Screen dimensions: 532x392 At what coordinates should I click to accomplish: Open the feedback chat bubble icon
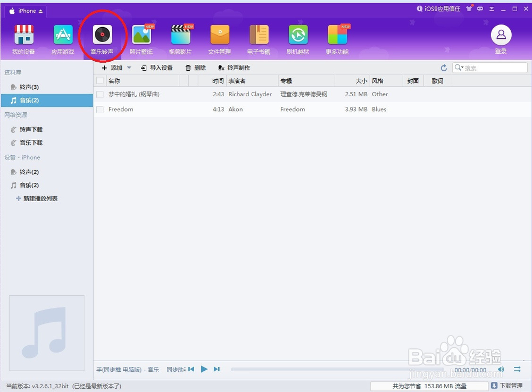tap(480, 9)
